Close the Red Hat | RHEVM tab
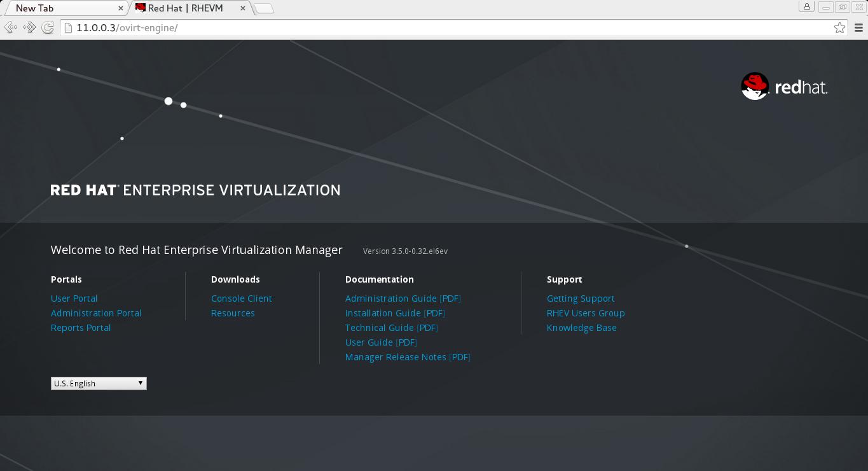This screenshot has width=868, height=471. pyautogui.click(x=243, y=8)
